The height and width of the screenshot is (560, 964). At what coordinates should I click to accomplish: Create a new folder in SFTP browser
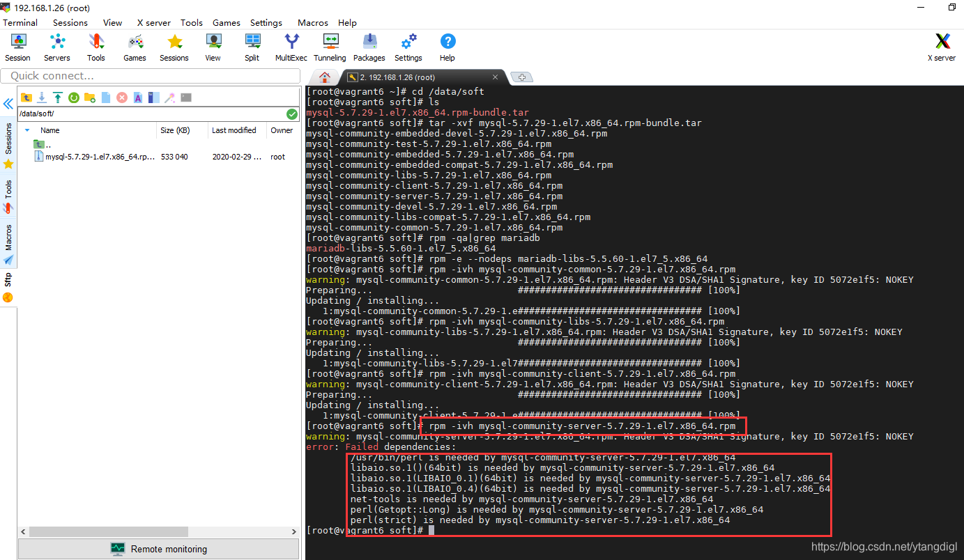pyautogui.click(x=90, y=98)
